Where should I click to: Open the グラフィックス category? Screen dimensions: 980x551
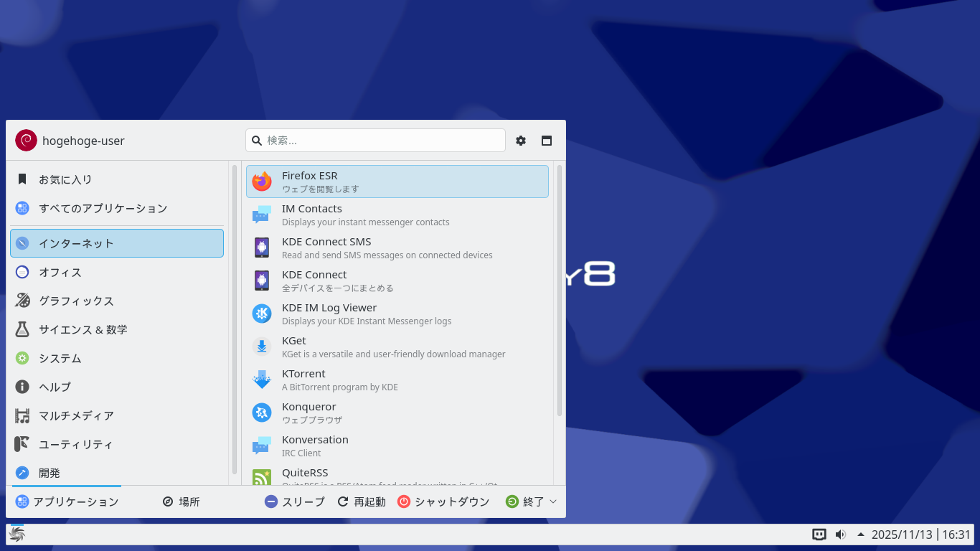(x=117, y=301)
